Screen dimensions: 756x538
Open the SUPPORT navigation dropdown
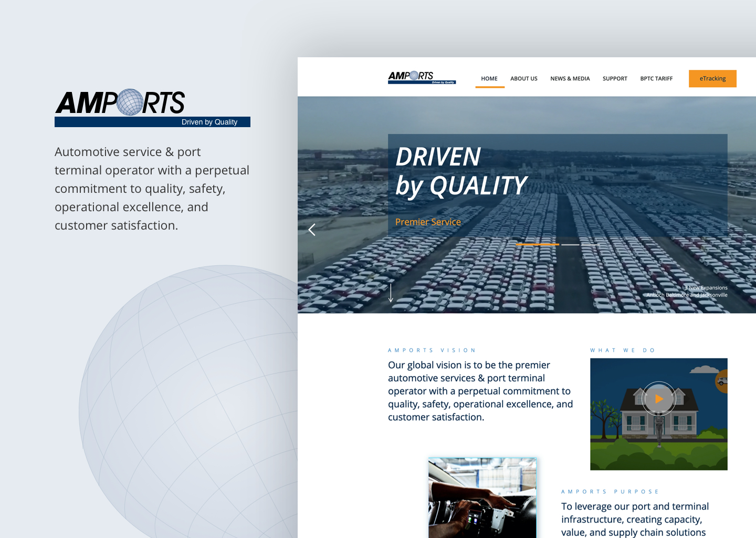click(615, 78)
